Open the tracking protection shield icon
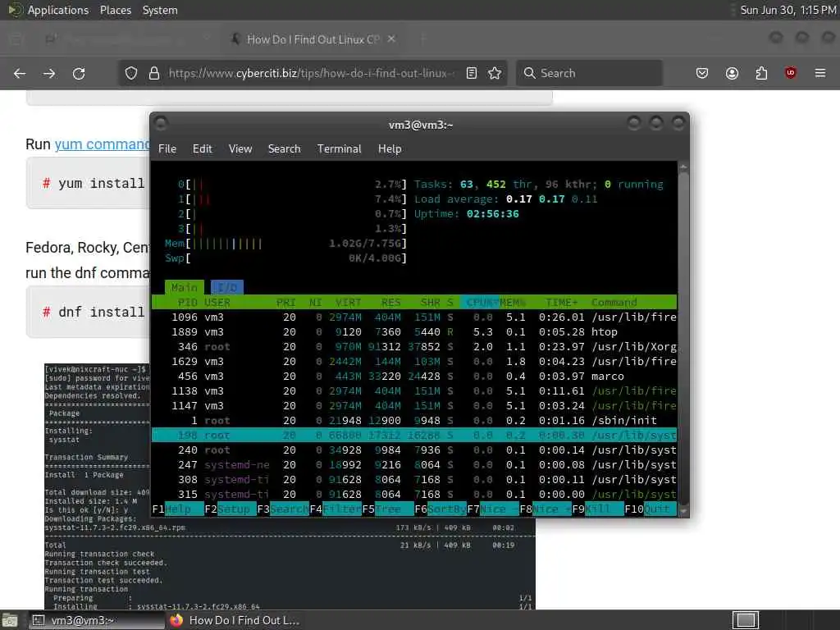The width and height of the screenshot is (840, 630). [x=131, y=73]
